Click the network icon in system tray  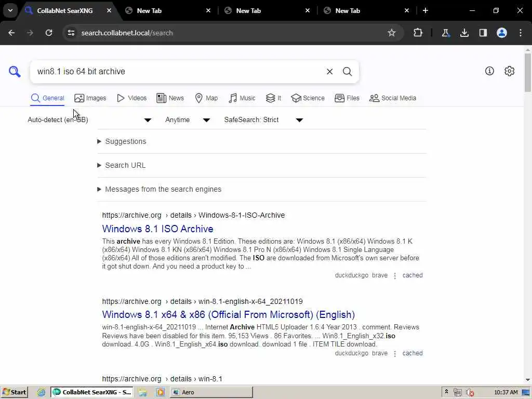[457, 392]
